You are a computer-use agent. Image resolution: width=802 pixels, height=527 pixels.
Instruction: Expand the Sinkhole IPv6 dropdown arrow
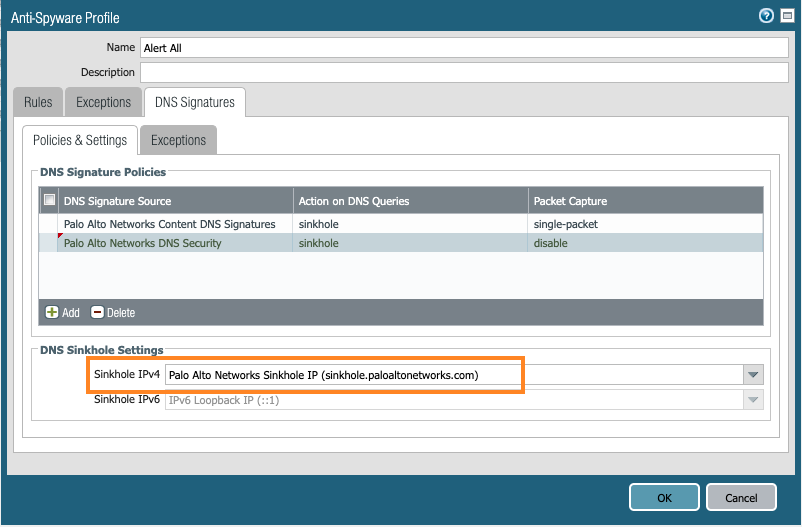tap(752, 400)
